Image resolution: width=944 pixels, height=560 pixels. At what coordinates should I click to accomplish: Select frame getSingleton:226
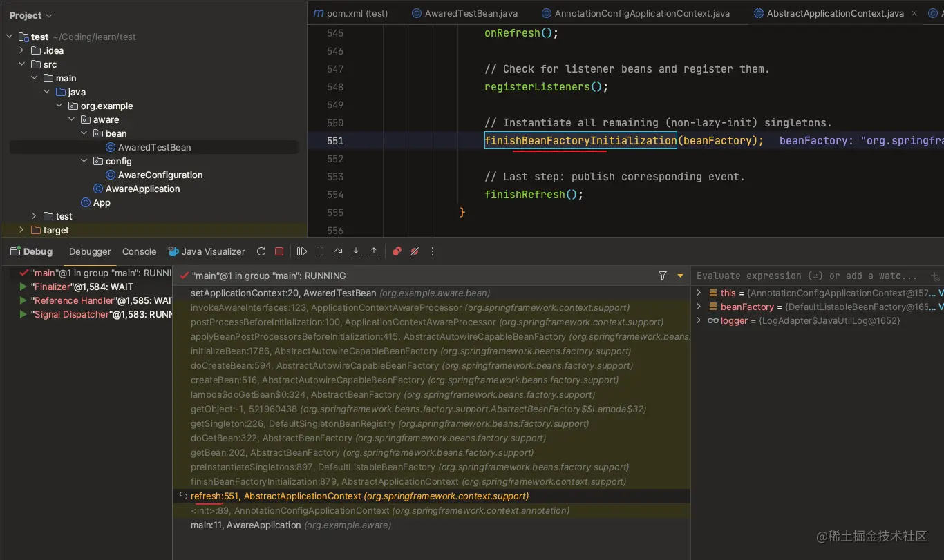(x=431, y=424)
